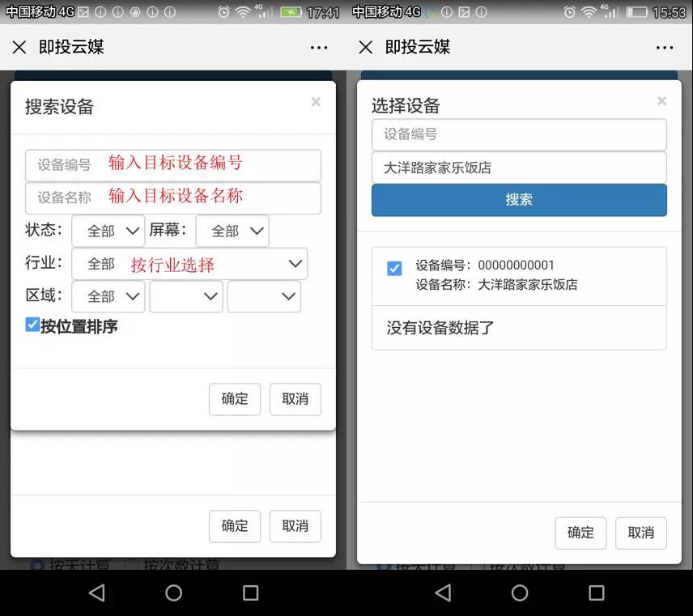Open the three-dots menu on the right screen
Image resolution: width=693 pixels, height=616 pixels.
pyautogui.click(x=665, y=48)
